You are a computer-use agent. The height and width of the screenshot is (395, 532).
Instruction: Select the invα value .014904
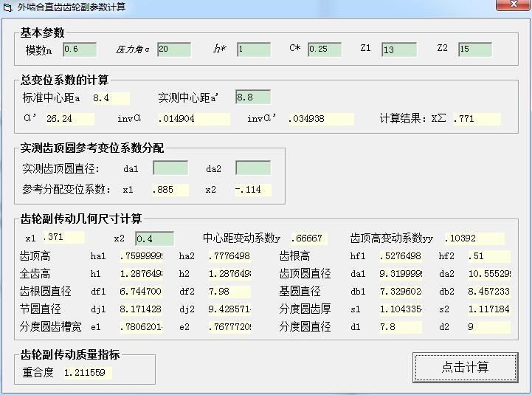coord(194,119)
